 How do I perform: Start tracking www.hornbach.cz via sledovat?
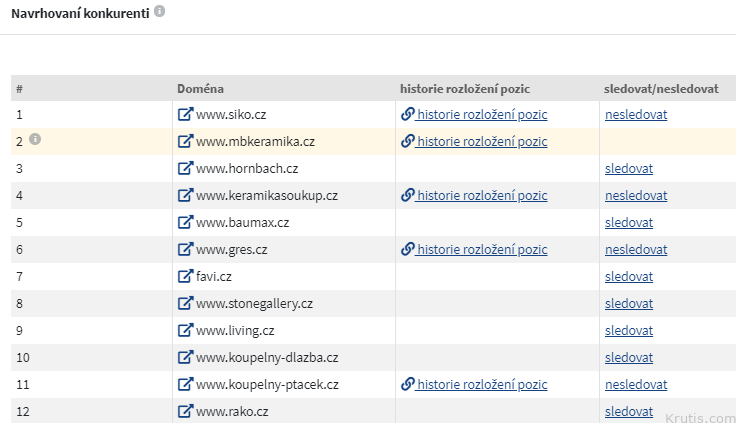(x=628, y=168)
